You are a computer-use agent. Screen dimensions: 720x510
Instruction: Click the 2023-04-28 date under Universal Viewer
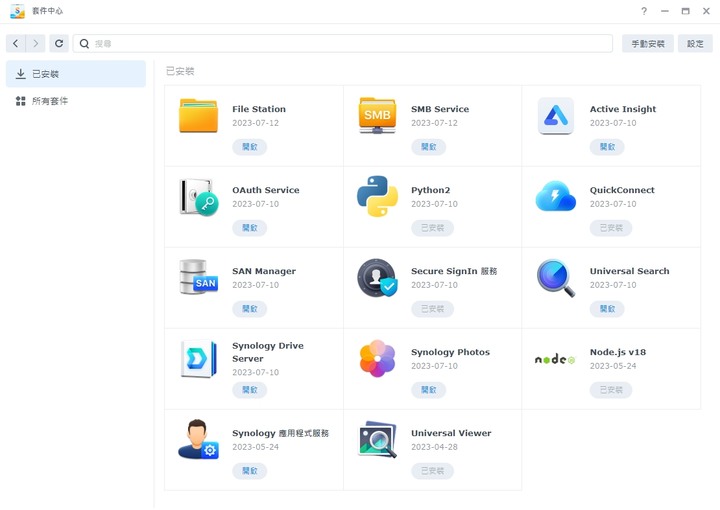point(434,447)
